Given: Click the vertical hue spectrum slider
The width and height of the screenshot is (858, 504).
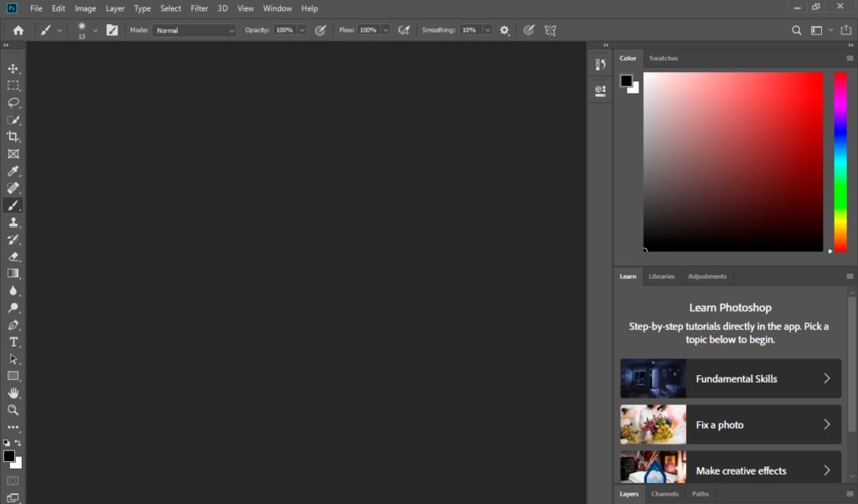Looking at the screenshot, I should pos(840,161).
